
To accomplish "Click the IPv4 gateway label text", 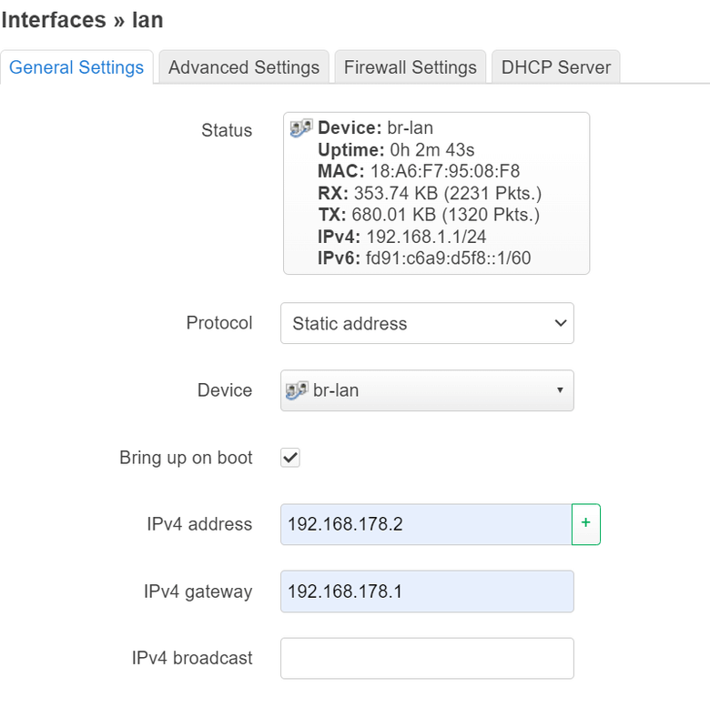I will click(x=198, y=591).
